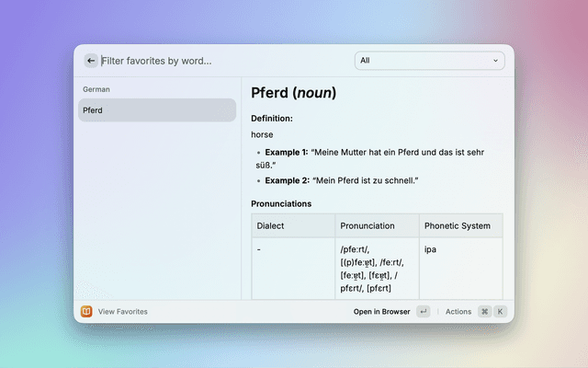Click the back arrow button
588x368 pixels.
tap(90, 61)
